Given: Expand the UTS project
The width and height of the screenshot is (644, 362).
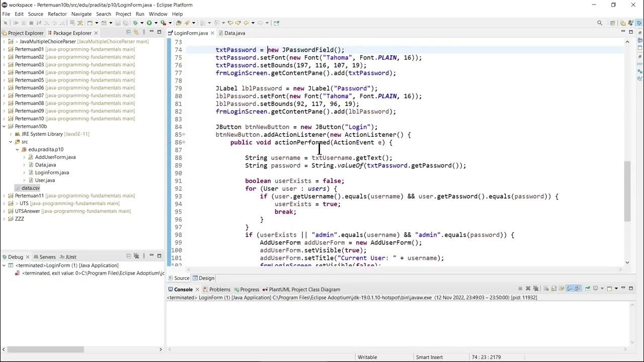Looking at the screenshot, I should click(x=4, y=203).
